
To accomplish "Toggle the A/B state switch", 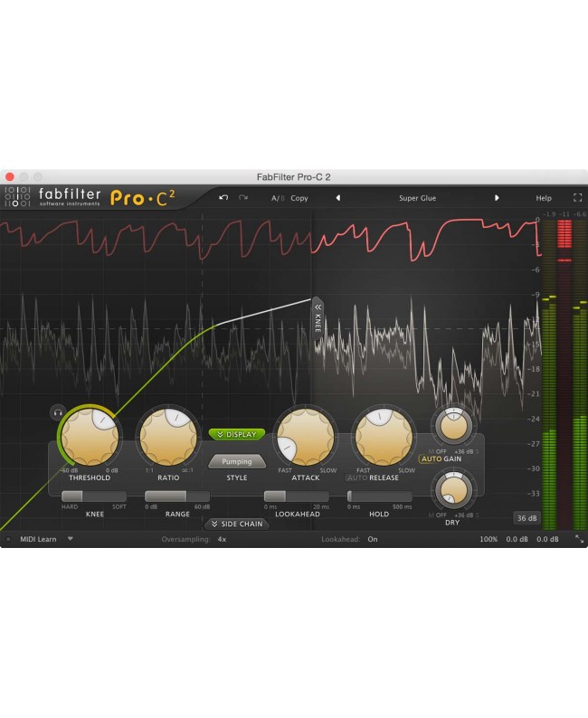I will pyautogui.click(x=278, y=198).
